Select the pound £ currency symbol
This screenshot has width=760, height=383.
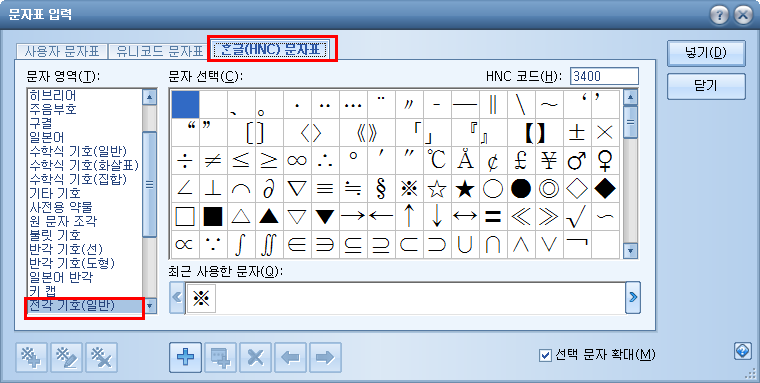click(x=521, y=161)
